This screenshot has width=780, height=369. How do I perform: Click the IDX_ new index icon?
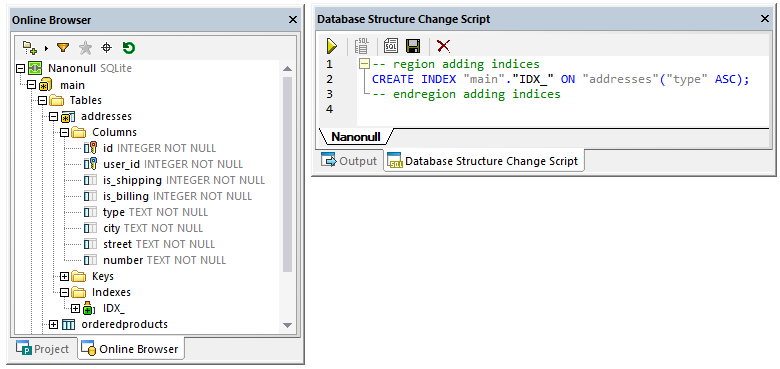click(x=89, y=308)
